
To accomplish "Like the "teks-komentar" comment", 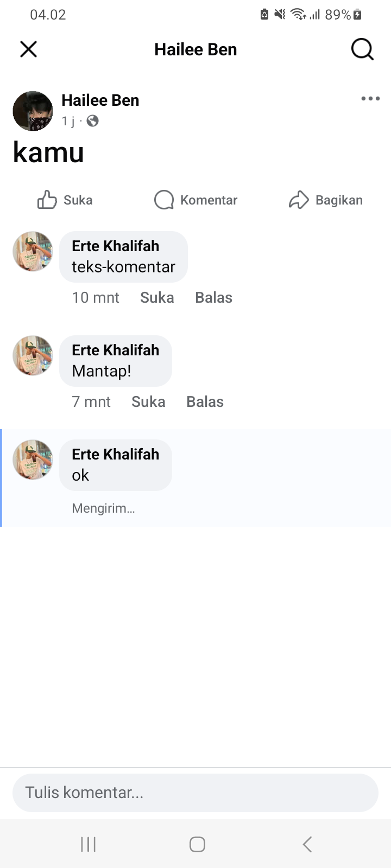I will pyautogui.click(x=157, y=298).
